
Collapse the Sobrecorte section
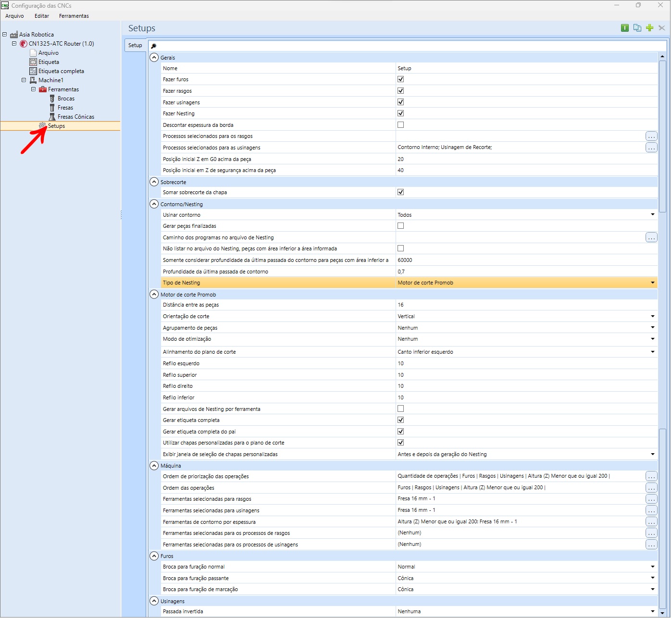pyautogui.click(x=154, y=182)
